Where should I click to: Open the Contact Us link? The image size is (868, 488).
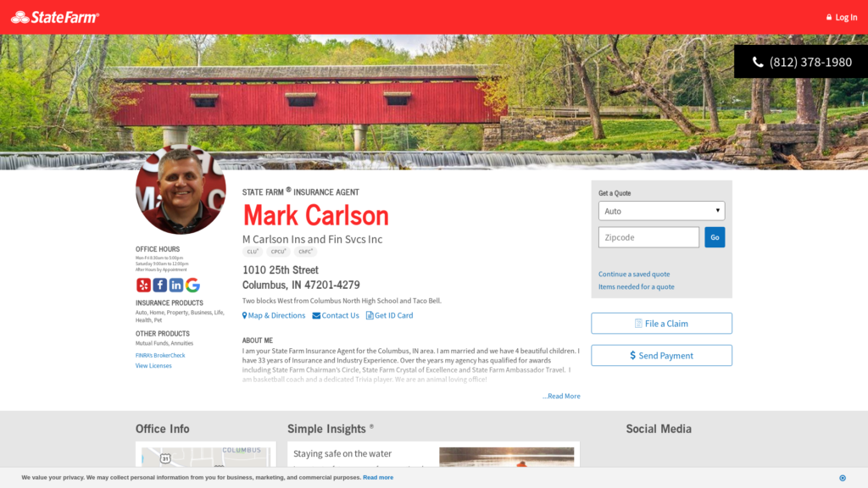(336, 315)
